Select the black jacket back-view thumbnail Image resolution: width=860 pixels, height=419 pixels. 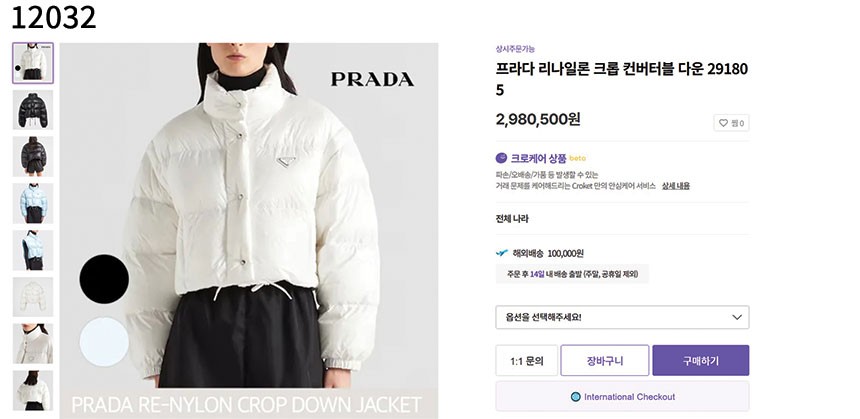tap(33, 156)
